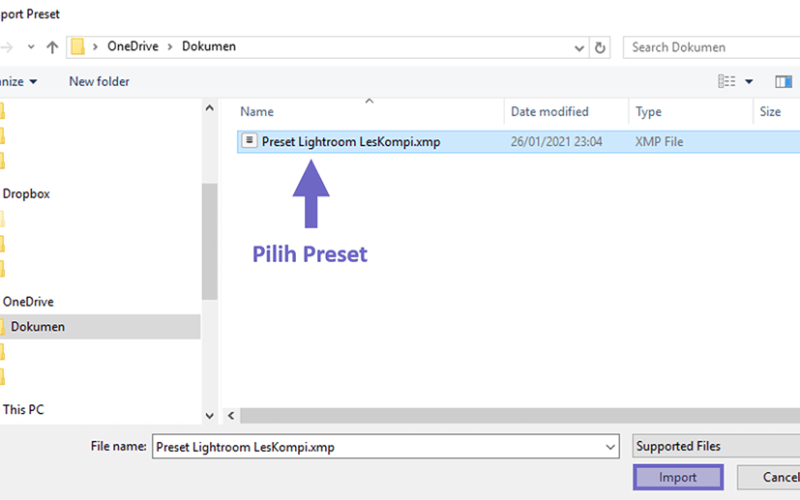Refresh the current folder view

(x=600, y=47)
